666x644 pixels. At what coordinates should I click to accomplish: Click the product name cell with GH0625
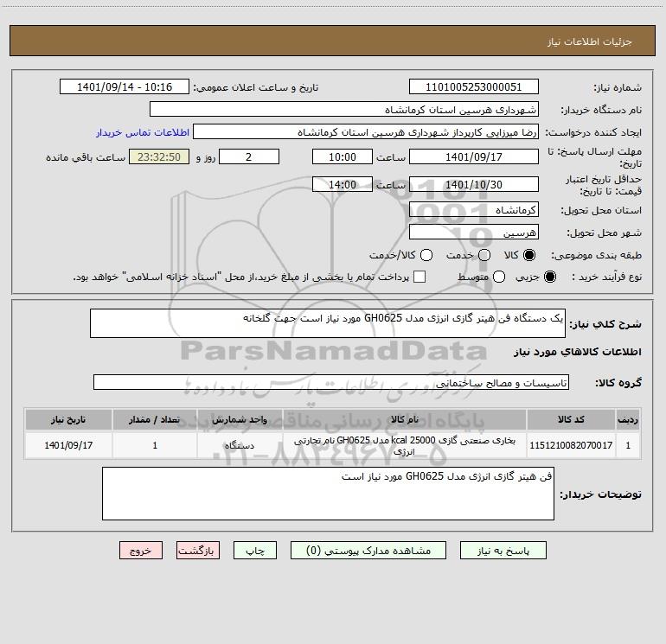(x=405, y=445)
